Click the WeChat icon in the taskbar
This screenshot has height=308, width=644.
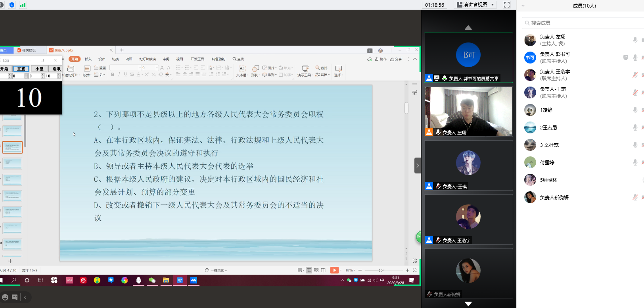tap(152, 280)
